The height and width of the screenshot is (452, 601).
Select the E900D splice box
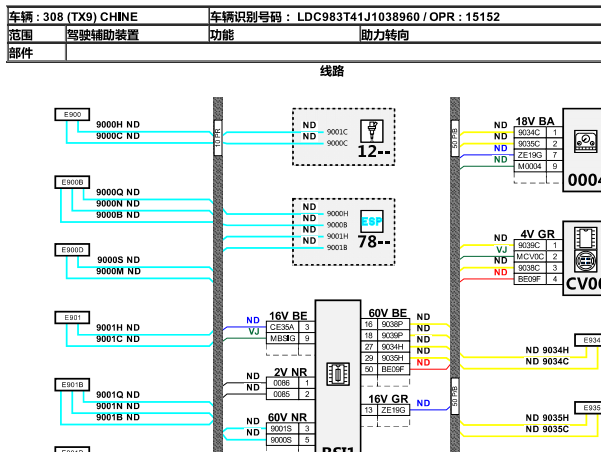coord(72,250)
